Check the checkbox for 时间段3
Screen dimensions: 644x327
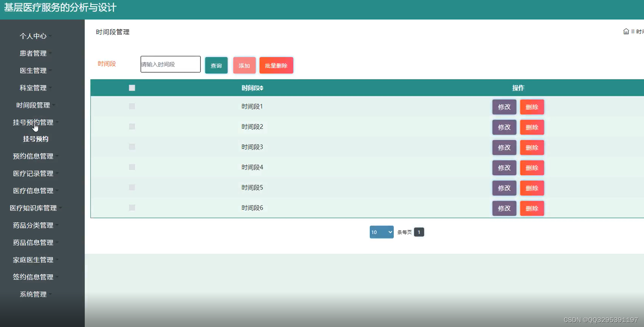[132, 147]
